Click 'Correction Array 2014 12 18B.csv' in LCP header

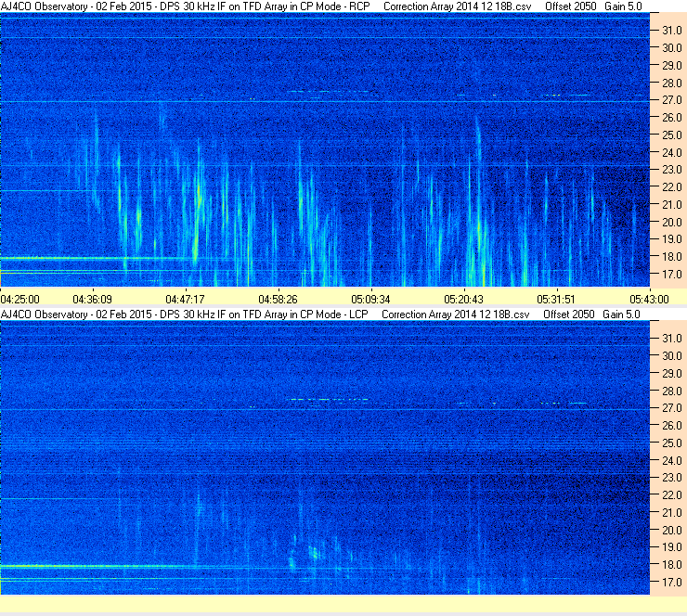pos(456,314)
